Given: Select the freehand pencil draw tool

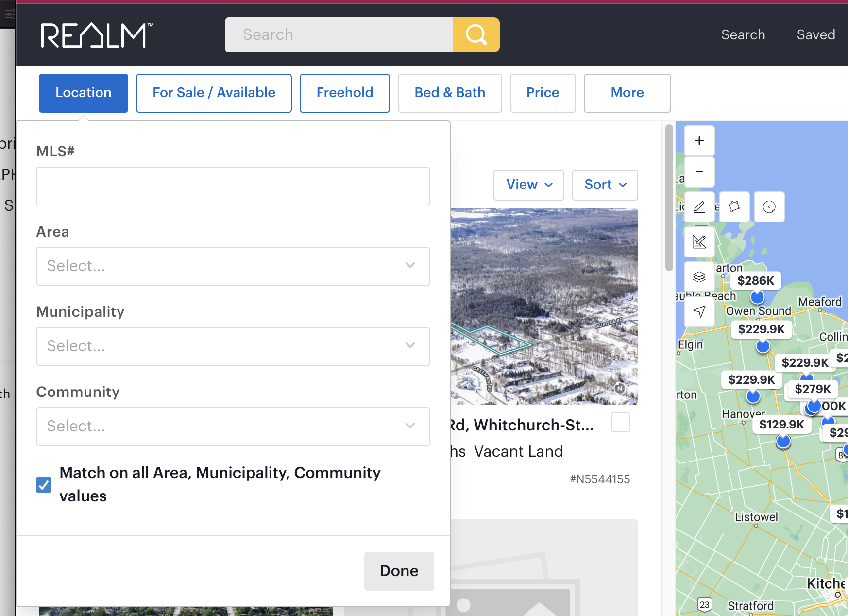Looking at the screenshot, I should [x=699, y=207].
